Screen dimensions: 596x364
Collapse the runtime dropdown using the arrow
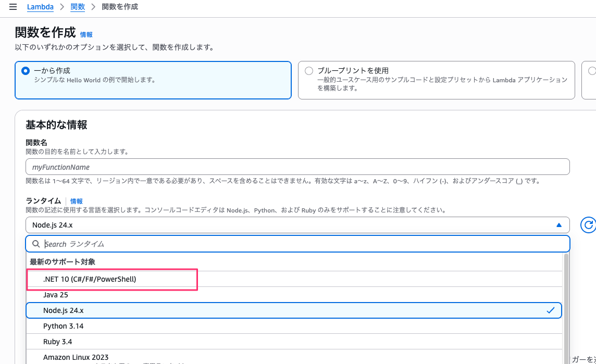coord(559,225)
